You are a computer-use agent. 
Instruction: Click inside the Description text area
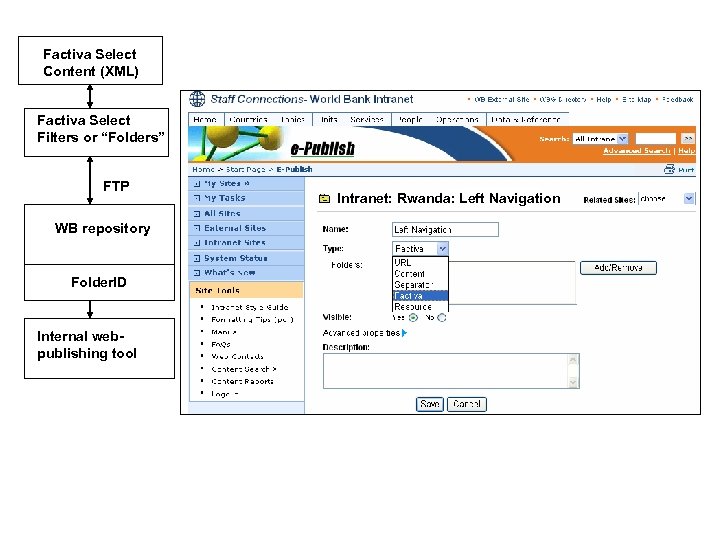point(446,371)
